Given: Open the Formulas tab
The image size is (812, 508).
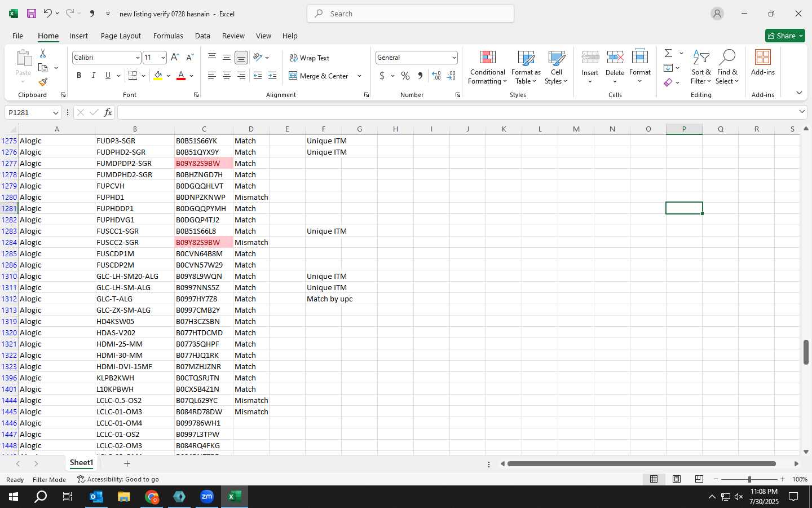Looking at the screenshot, I should 168,36.
